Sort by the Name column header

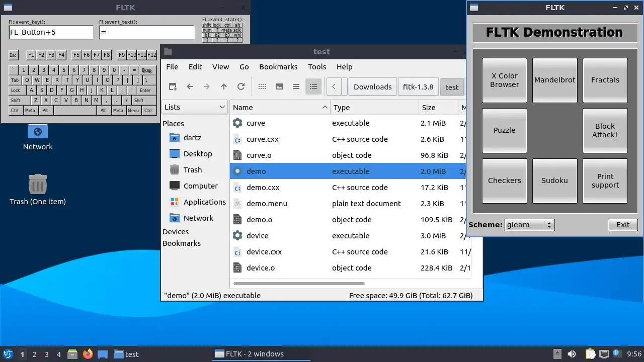pos(280,107)
